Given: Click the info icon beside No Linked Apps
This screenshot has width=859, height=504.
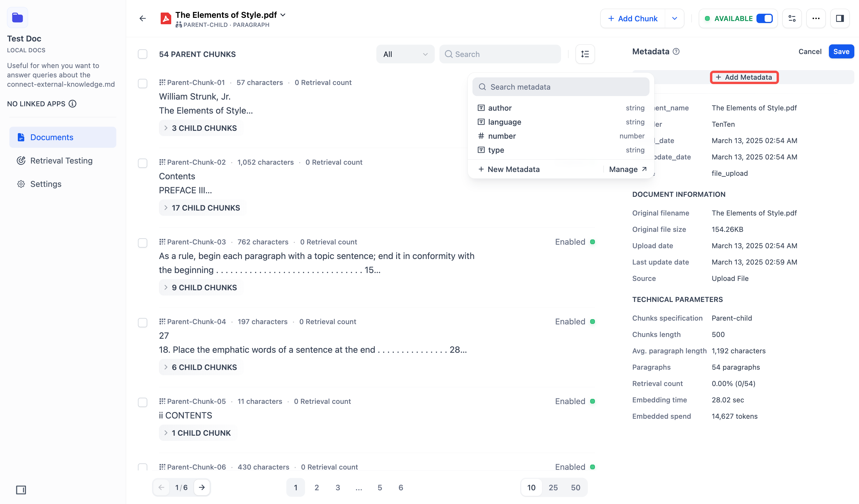Looking at the screenshot, I should click(x=72, y=104).
